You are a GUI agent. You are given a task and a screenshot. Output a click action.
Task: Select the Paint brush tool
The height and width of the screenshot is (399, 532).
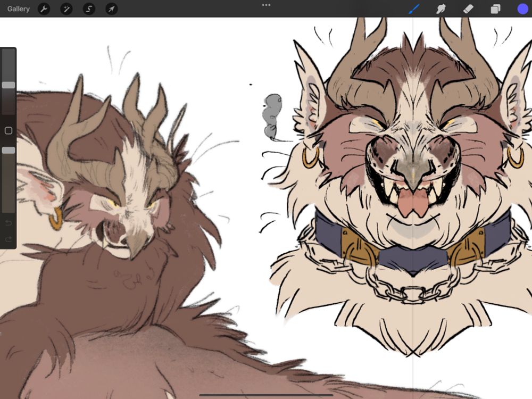(x=414, y=9)
